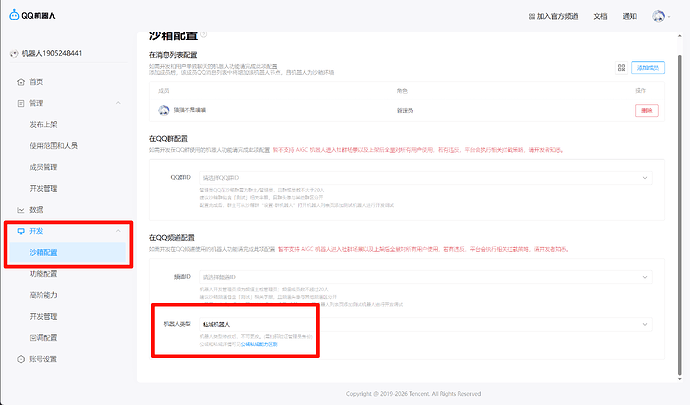Open 高阶能力 page
690x405 pixels.
(43, 295)
